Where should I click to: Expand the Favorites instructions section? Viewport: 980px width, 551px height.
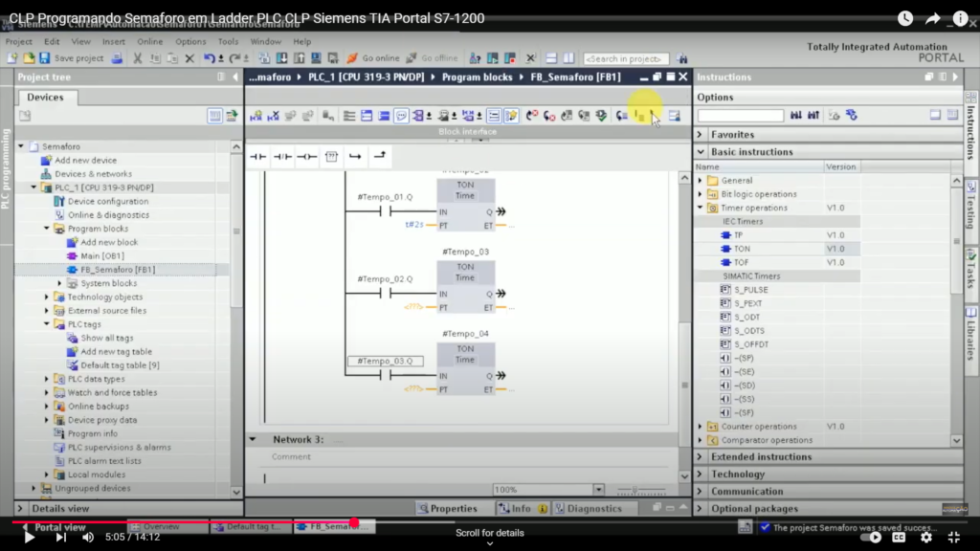point(700,134)
